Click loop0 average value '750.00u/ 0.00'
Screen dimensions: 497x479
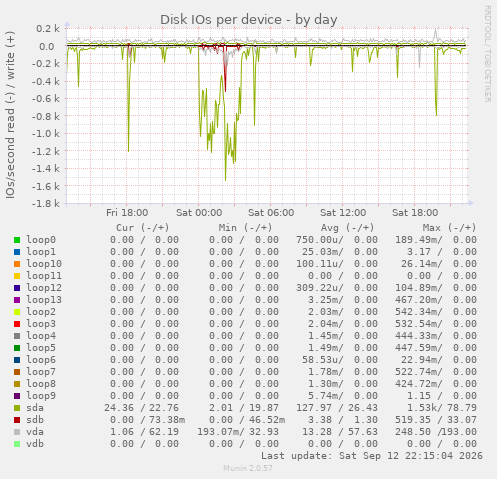337,240
